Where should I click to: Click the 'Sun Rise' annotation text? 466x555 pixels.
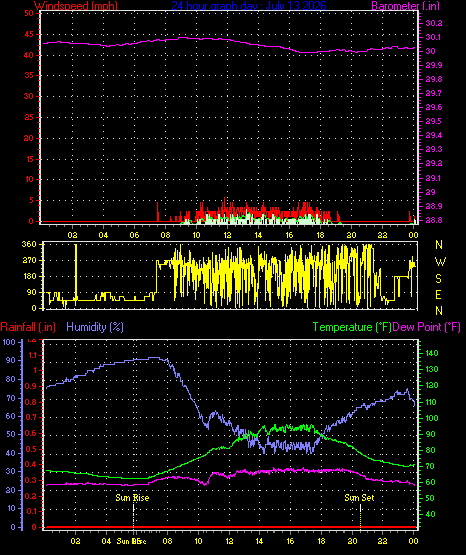pyautogui.click(x=132, y=498)
